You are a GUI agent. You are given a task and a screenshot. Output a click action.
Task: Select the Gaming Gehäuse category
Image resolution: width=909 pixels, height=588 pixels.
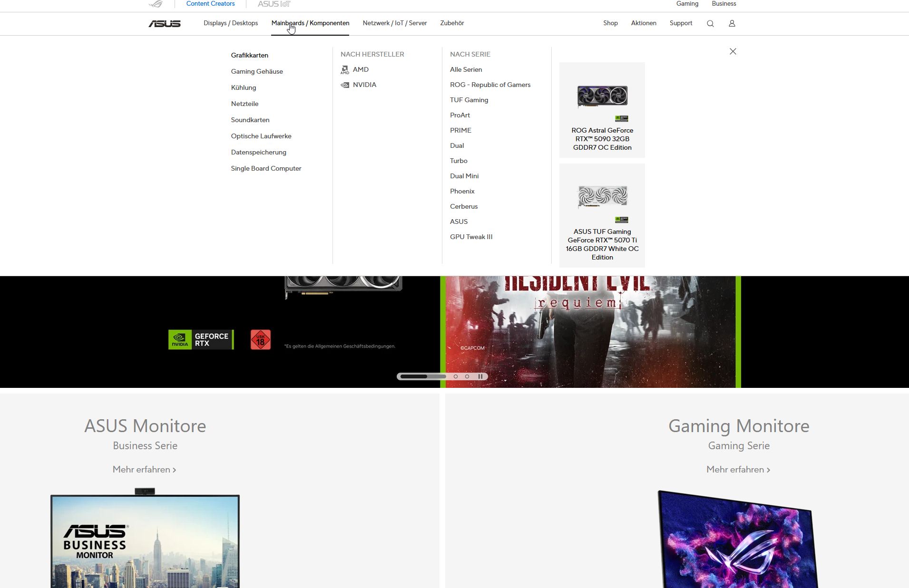(x=257, y=71)
